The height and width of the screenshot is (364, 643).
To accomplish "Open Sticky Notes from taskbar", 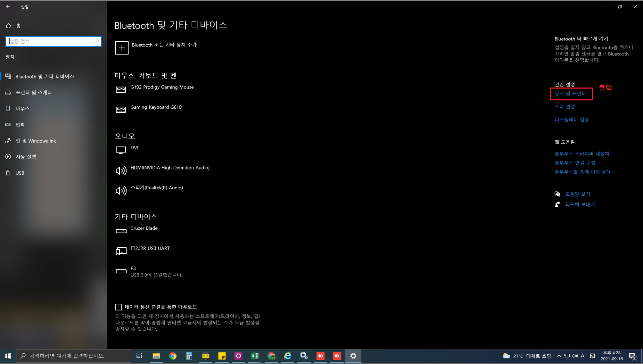I will point(222,356).
